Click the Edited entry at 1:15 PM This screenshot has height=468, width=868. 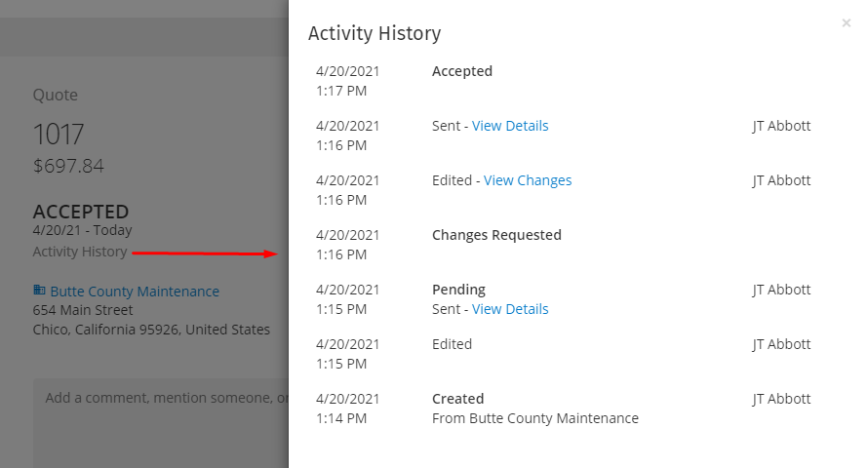pyautogui.click(x=452, y=344)
